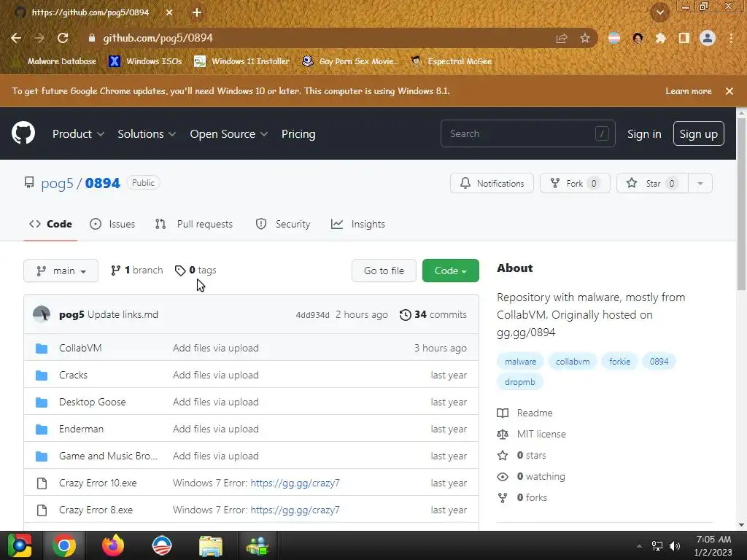
Task: Switch to the Code tab
Action: 50,224
